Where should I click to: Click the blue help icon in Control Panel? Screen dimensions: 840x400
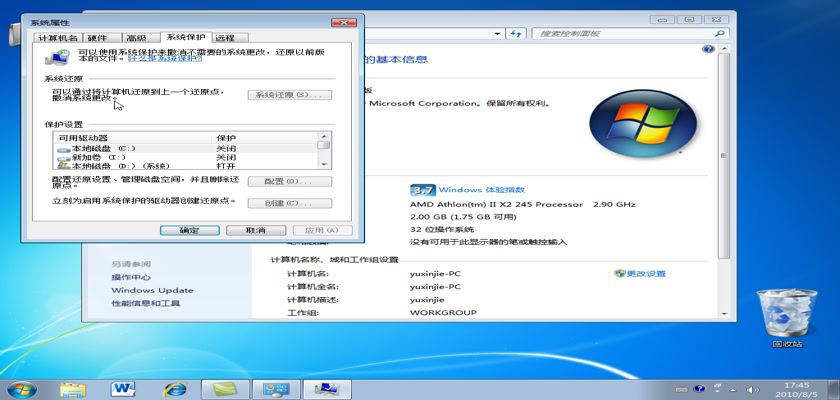click(x=709, y=48)
